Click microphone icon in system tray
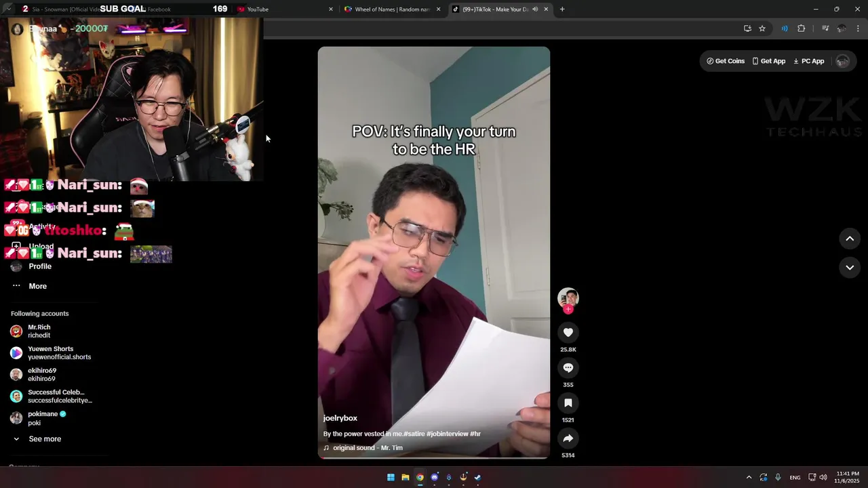This screenshot has height=488, width=868. point(778,477)
